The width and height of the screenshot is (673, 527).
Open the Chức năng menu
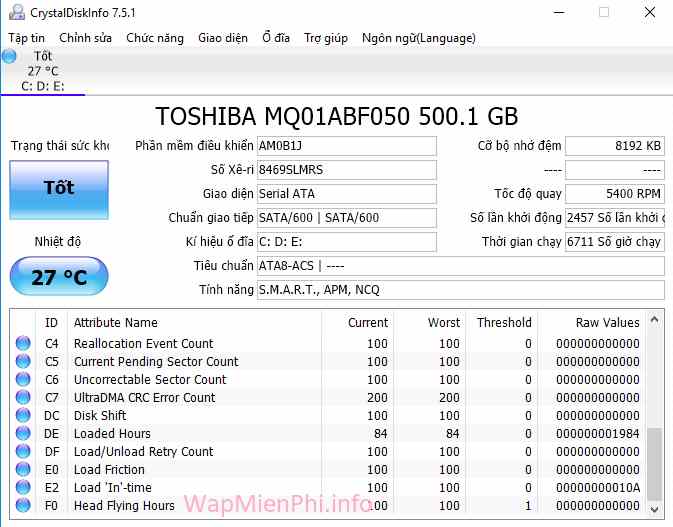point(155,38)
